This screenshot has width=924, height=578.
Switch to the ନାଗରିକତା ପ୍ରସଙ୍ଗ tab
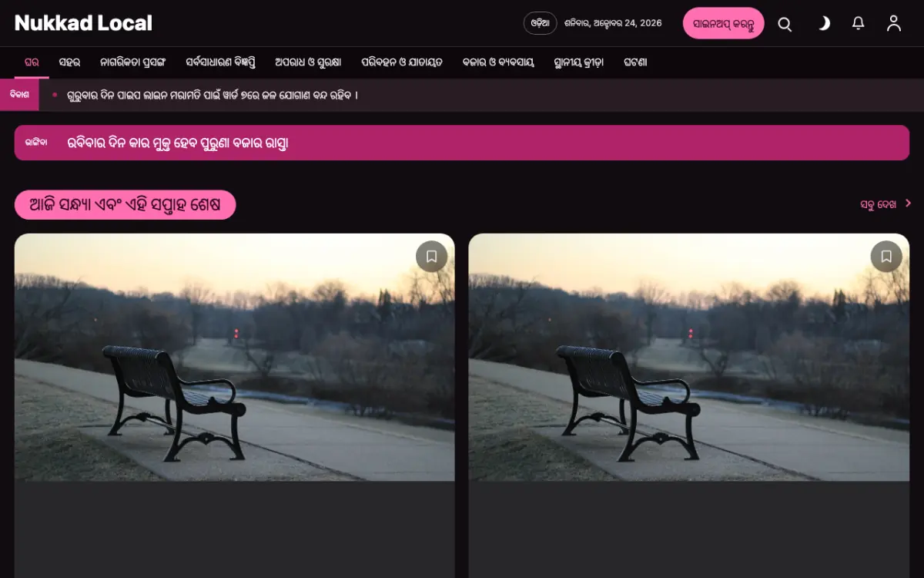tap(132, 62)
